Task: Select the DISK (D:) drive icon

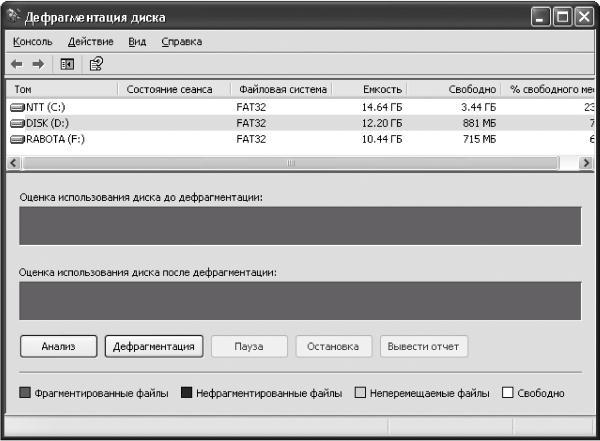Action: click(17, 124)
